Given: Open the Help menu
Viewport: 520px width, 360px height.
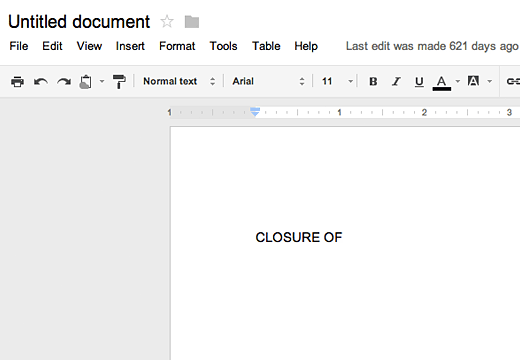Looking at the screenshot, I should point(306,46).
